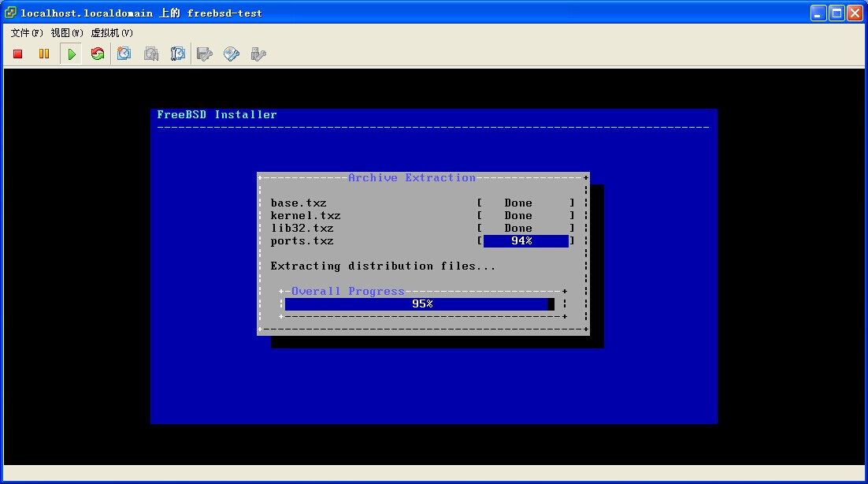Click the base.txz entry in extraction list
Image resolution: width=868 pixels, height=484 pixels.
click(x=299, y=203)
